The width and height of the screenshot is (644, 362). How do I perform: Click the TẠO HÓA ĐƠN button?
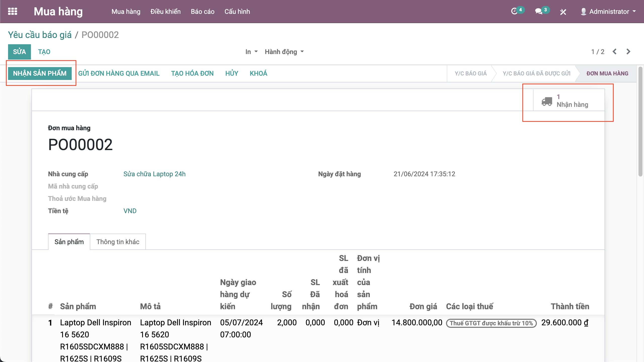click(x=192, y=73)
